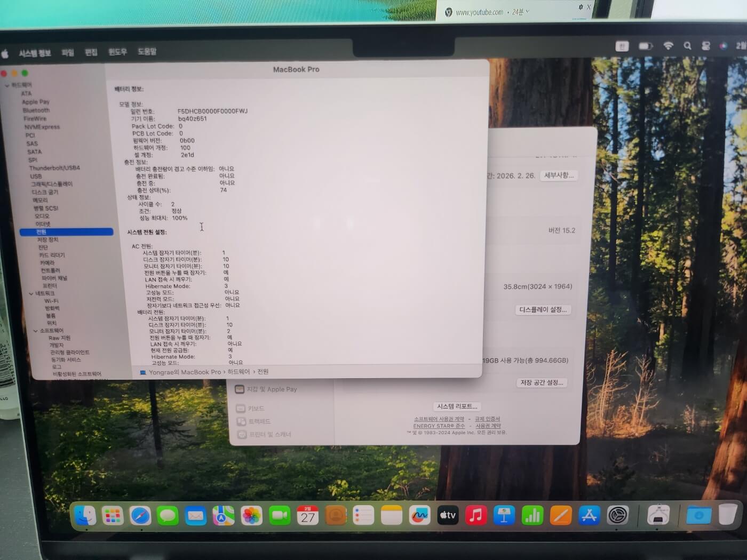Launch Apple TV from the Dock
This screenshot has width=747, height=560.
click(448, 516)
